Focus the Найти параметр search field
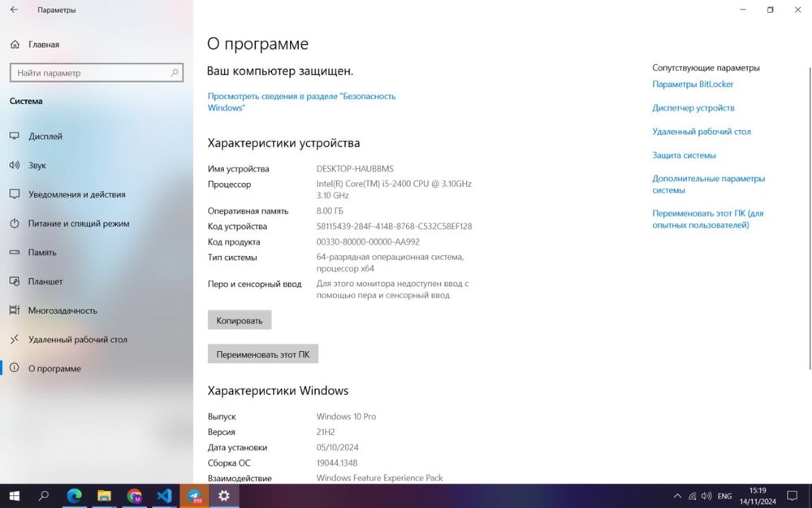The image size is (812, 508). click(97, 72)
